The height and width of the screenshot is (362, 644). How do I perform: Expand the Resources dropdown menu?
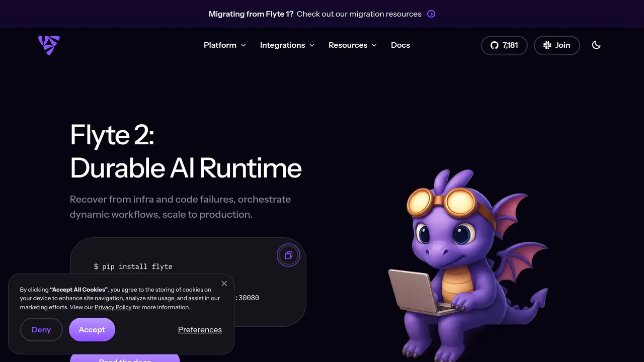(x=353, y=45)
